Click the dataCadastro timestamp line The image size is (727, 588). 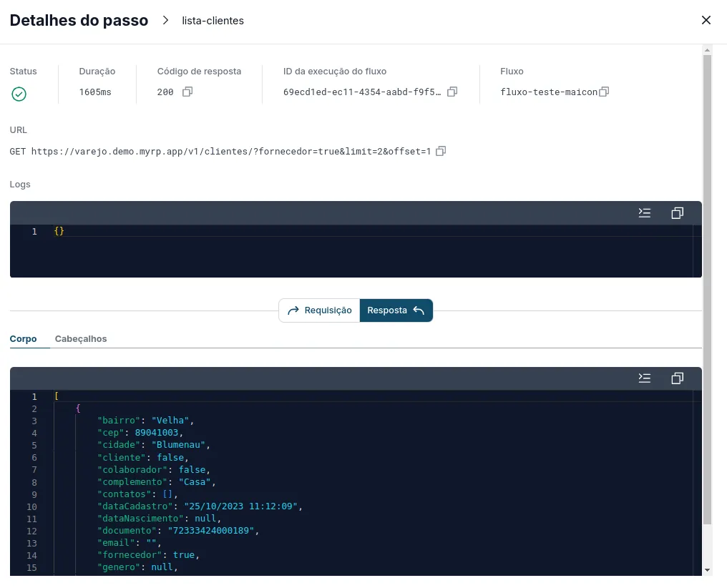(200, 506)
